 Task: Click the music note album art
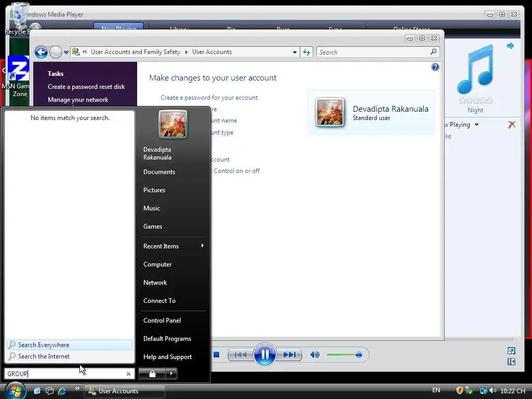pos(475,70)
